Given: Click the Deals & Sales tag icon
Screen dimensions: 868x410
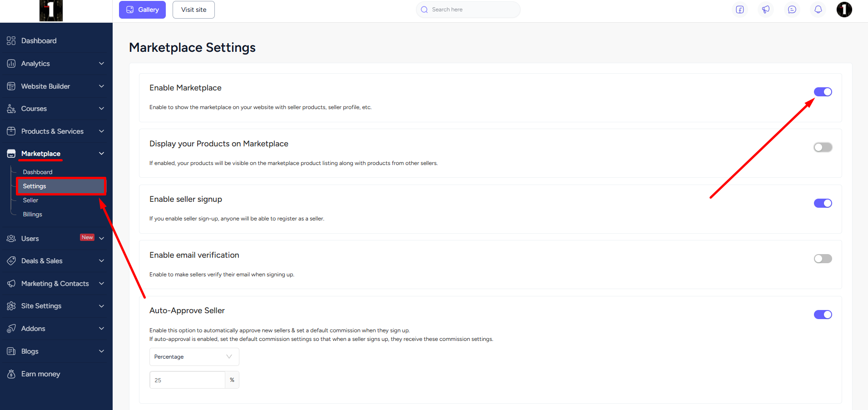Looking at the screenshot, I should (11, 261).
